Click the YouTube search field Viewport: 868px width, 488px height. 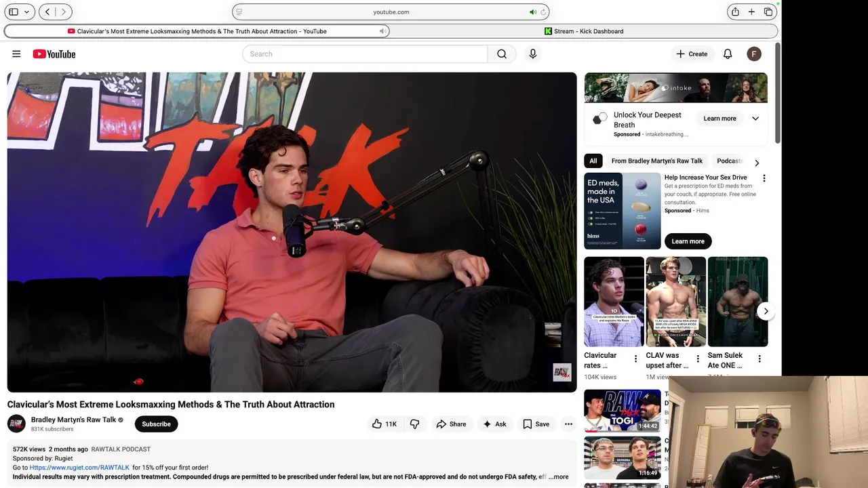coord(365,54)
